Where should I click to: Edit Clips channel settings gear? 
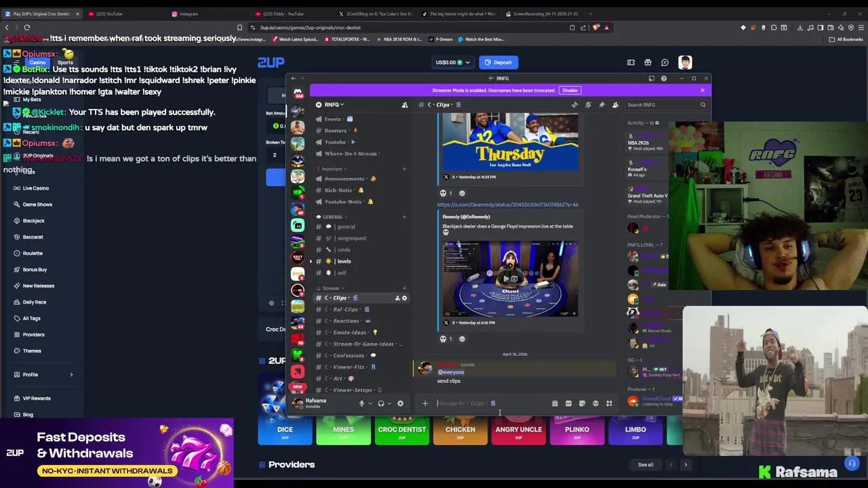[x=405, y=298]
